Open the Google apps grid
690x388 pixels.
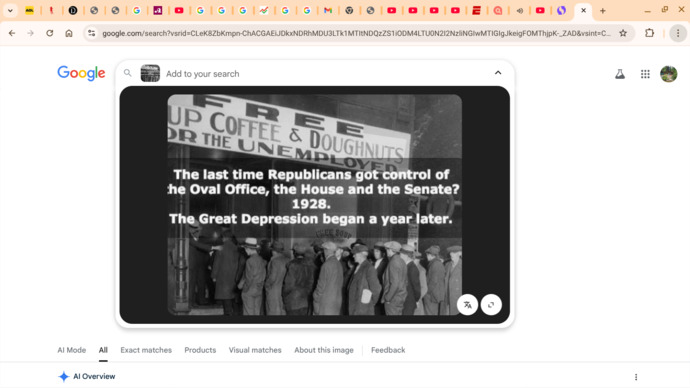645,74
